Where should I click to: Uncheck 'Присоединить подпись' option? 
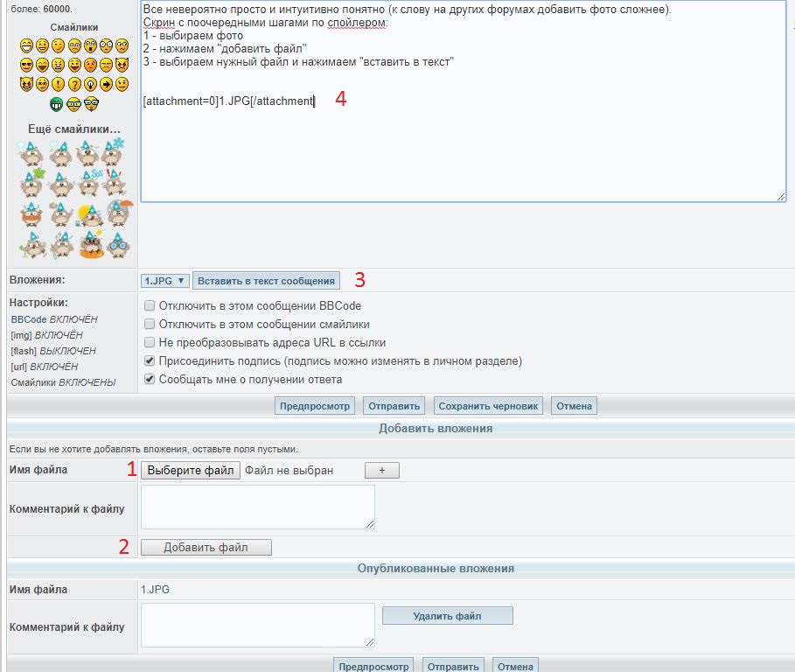coord(150,361)
